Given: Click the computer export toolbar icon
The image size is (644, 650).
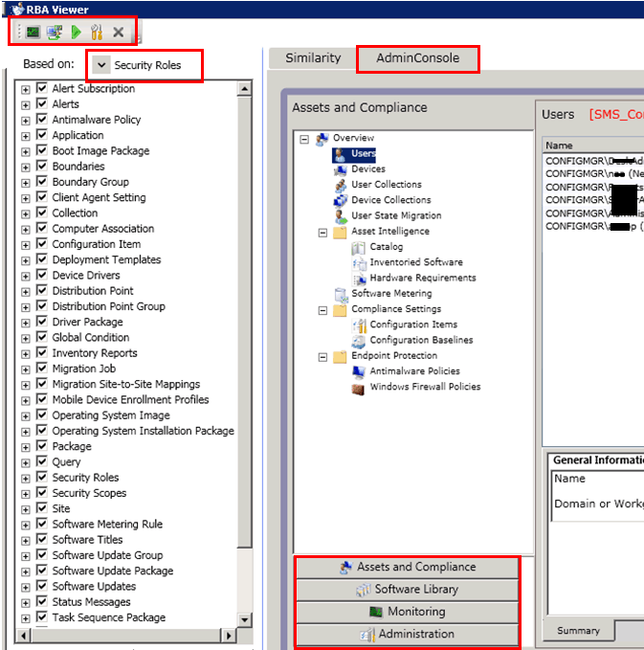Looking at the screenshot, I should [x=55, y=32].
